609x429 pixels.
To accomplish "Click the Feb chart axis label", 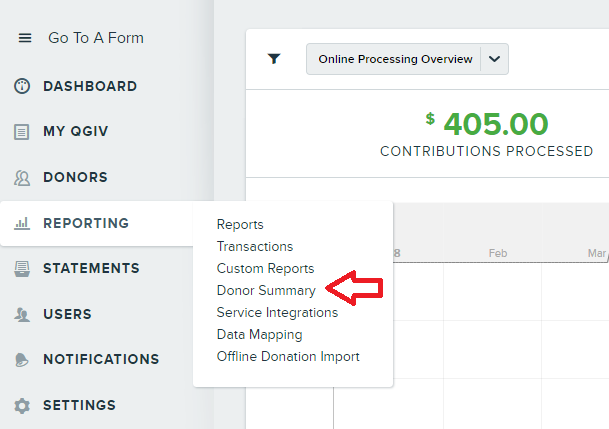I will tap(498, 254).
